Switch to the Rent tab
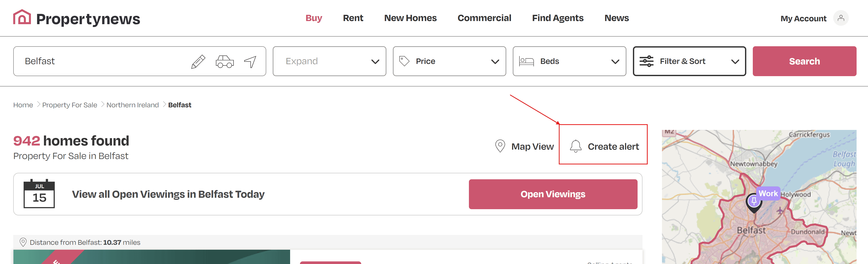 [353, 18]
